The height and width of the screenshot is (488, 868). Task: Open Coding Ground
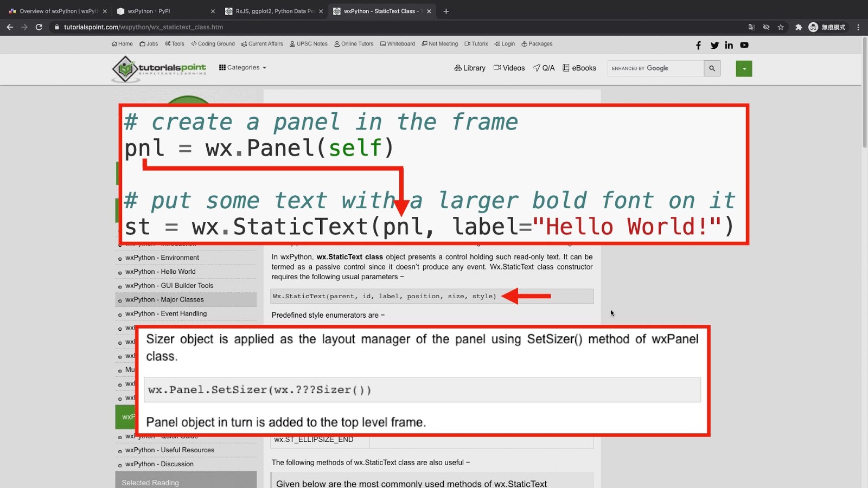point(213,44)
